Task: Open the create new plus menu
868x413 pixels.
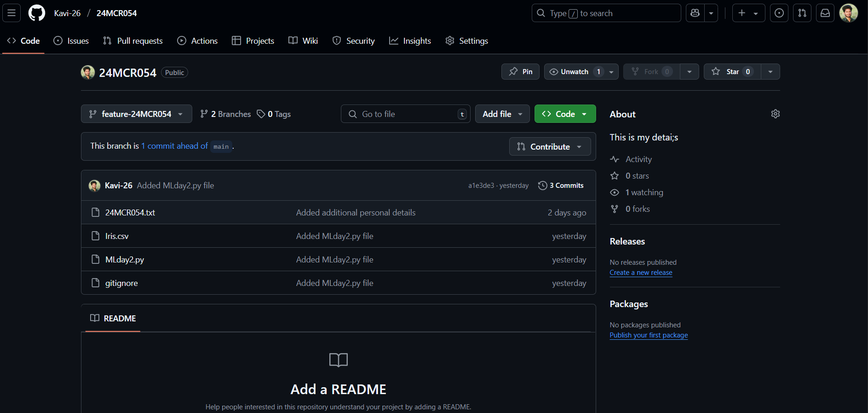Action: 748,13
